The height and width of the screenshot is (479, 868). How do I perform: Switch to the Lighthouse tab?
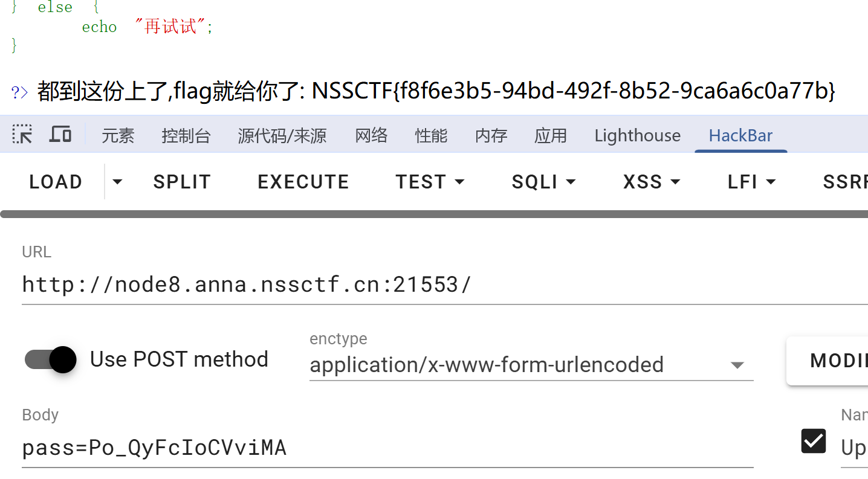637,135
